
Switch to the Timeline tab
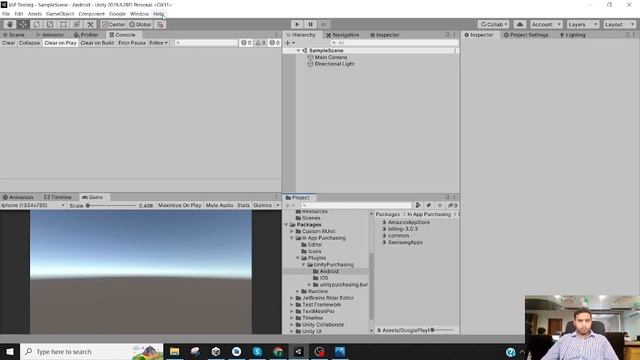coord(58,197)
